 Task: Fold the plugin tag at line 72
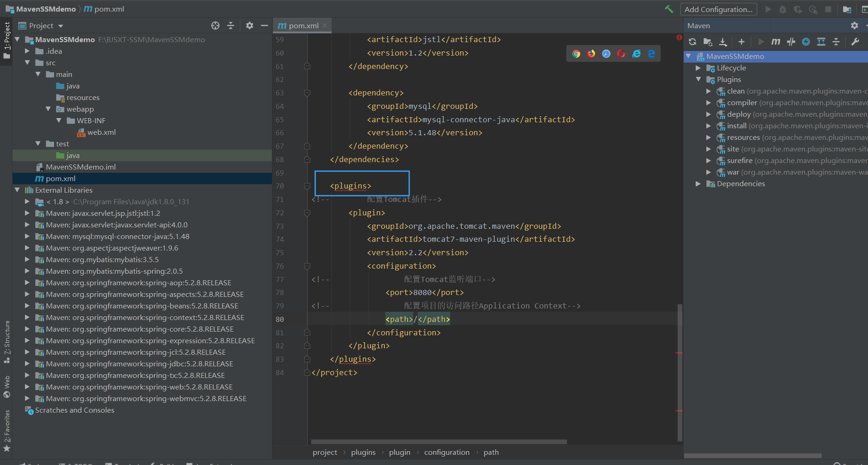(x=307, y=213)
